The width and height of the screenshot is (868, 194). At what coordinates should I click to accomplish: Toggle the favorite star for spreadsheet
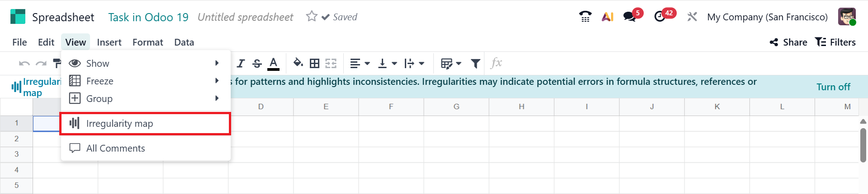312,17
